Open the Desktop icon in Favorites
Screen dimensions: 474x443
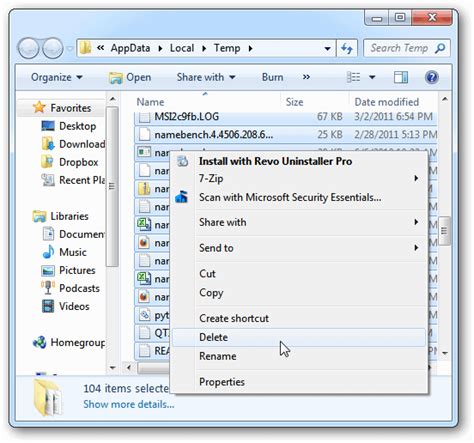[48, 126]
